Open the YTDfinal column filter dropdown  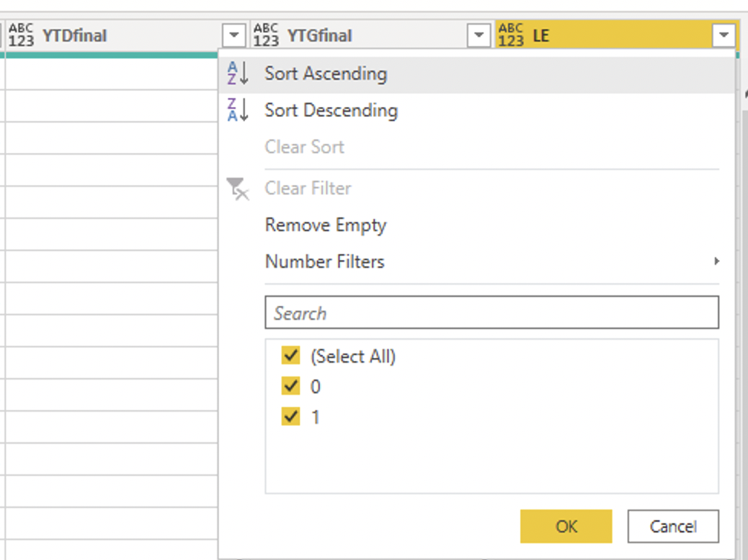pyautogui.click(x=234, y=34)
